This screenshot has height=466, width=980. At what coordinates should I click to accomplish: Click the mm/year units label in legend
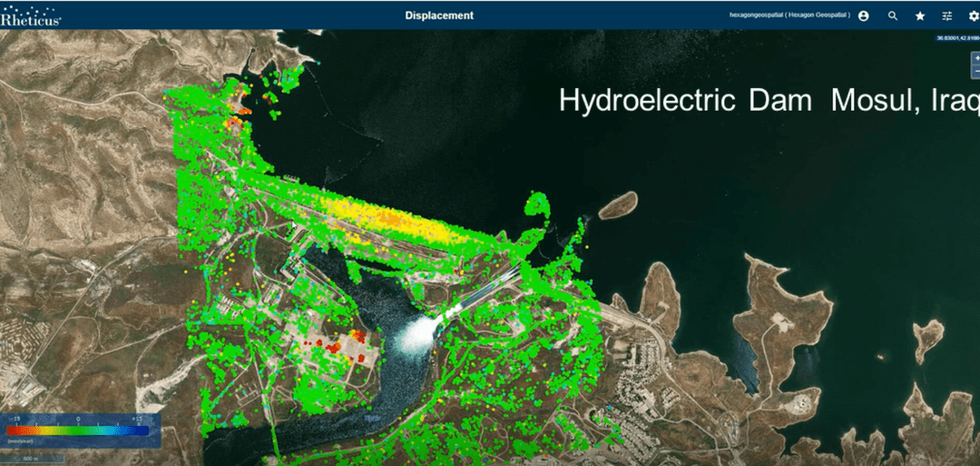point(20,441)
